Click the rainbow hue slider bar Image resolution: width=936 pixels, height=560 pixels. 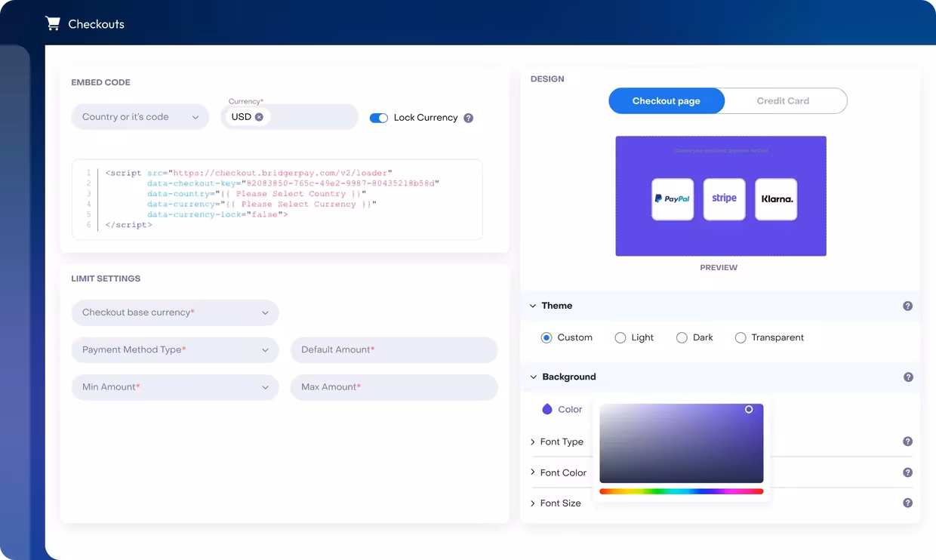[x=682, y=491]
